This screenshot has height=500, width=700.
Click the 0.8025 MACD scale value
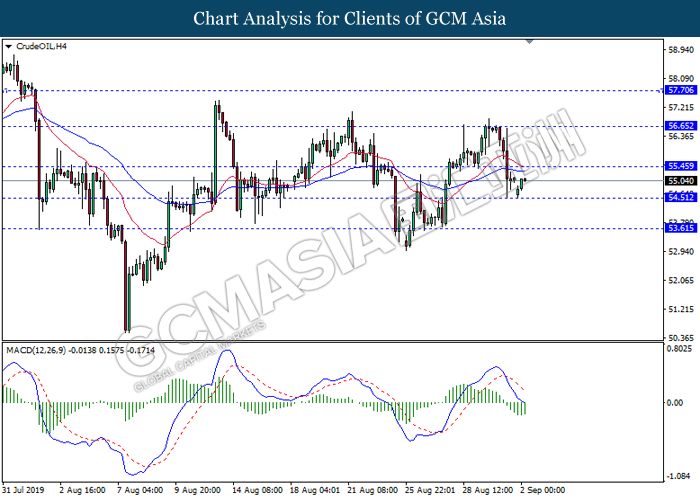coord(679,349)
